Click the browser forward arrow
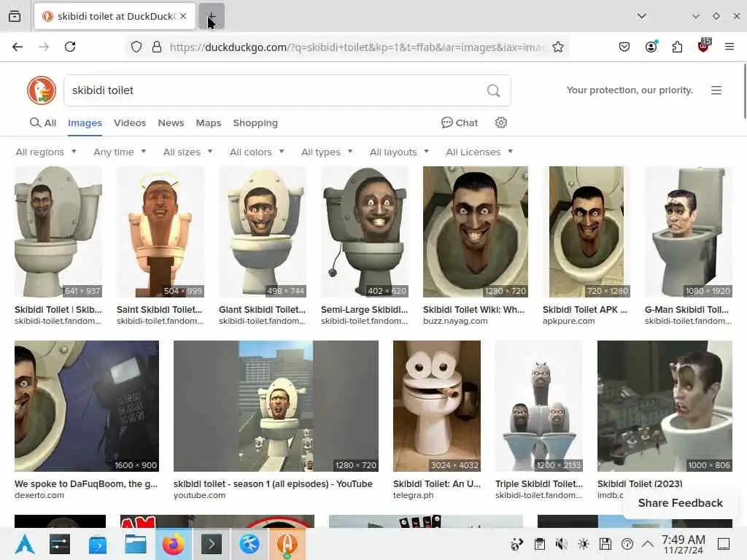747x560 pixels. pos(44,47)
